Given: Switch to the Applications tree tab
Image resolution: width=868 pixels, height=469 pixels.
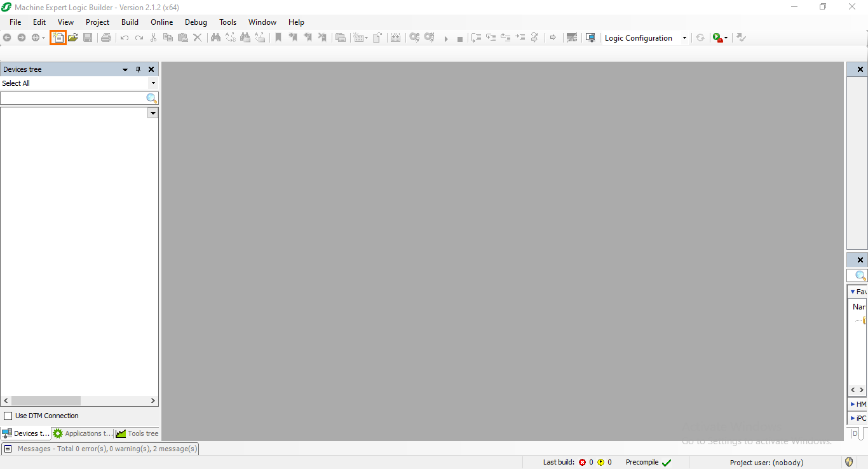Looking at the screenshot, I should (83, 433).
